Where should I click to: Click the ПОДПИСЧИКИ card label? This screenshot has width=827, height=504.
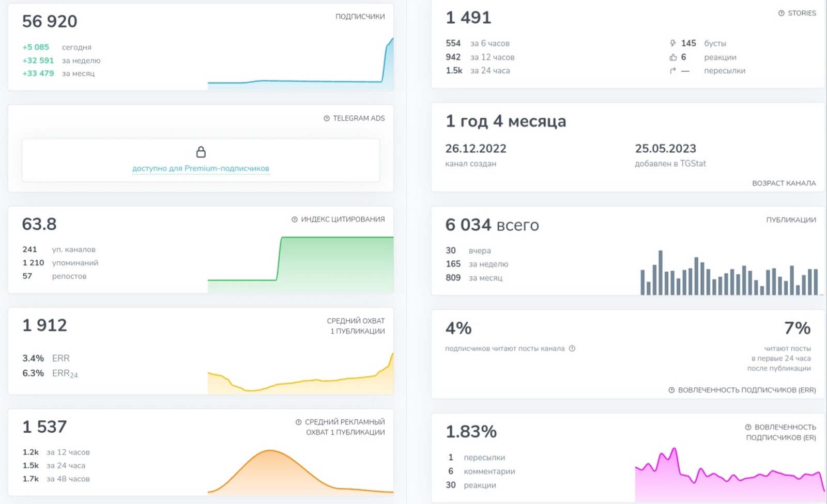360,17
